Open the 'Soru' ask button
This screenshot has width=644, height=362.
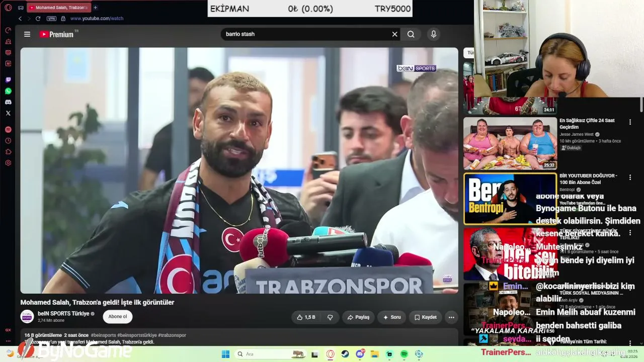[391, 317]
